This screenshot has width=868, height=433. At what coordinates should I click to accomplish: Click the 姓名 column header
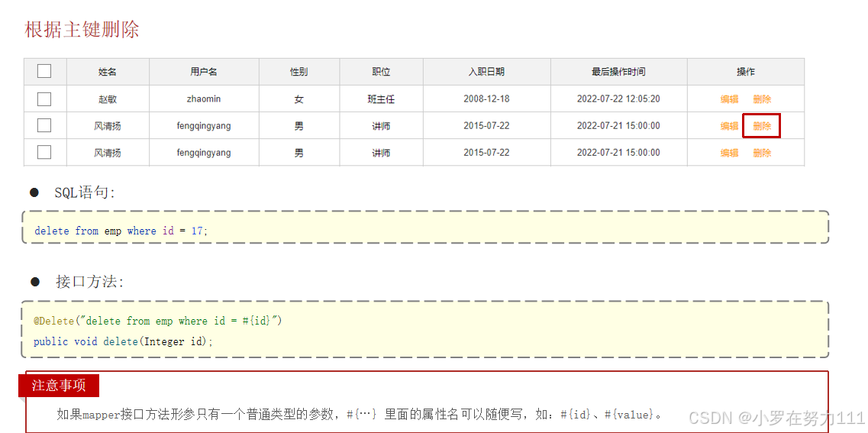pyautogui.click(x=108, y=72)
